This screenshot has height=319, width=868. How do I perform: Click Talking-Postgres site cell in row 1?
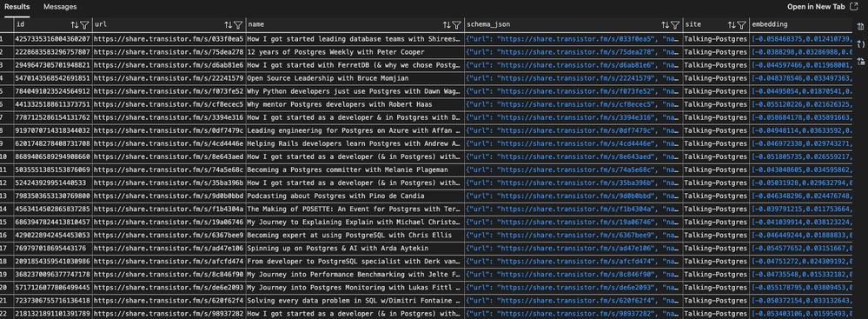[715, 39]
